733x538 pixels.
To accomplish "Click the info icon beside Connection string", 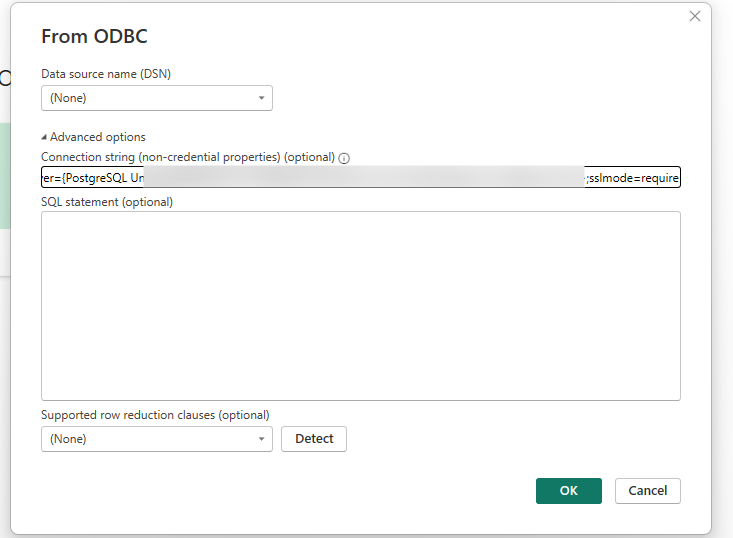I will [x=344, y=158].
